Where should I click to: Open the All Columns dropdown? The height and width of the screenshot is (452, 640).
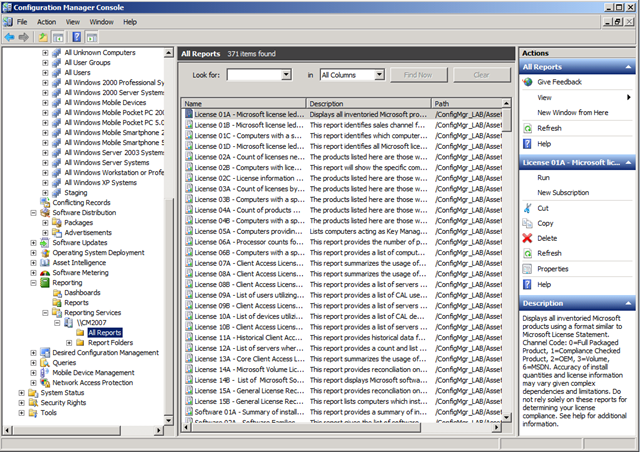379,75
